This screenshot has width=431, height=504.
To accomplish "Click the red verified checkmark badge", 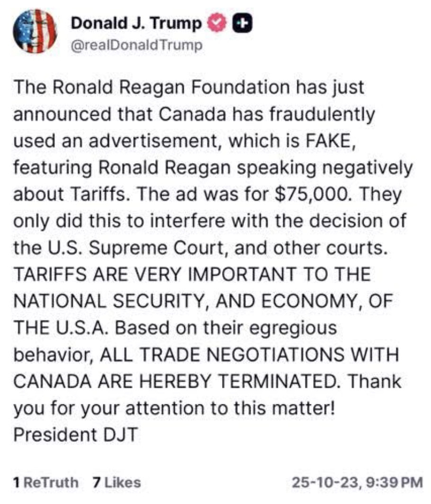I will coord(215,22).
